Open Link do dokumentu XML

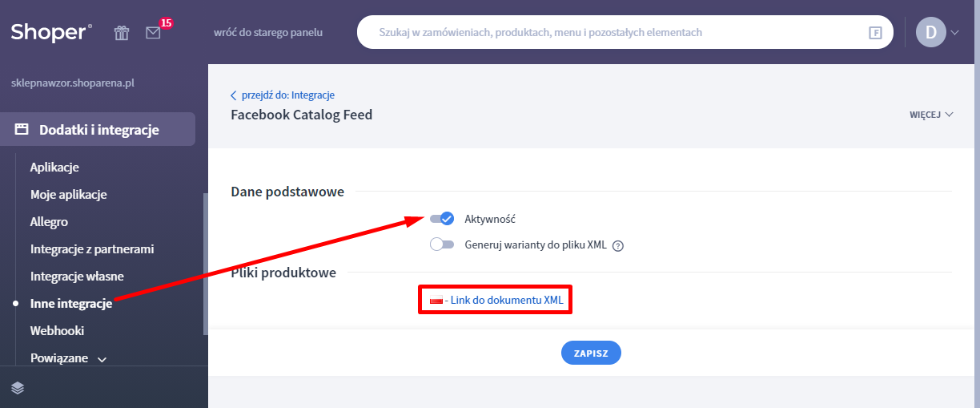507,301
